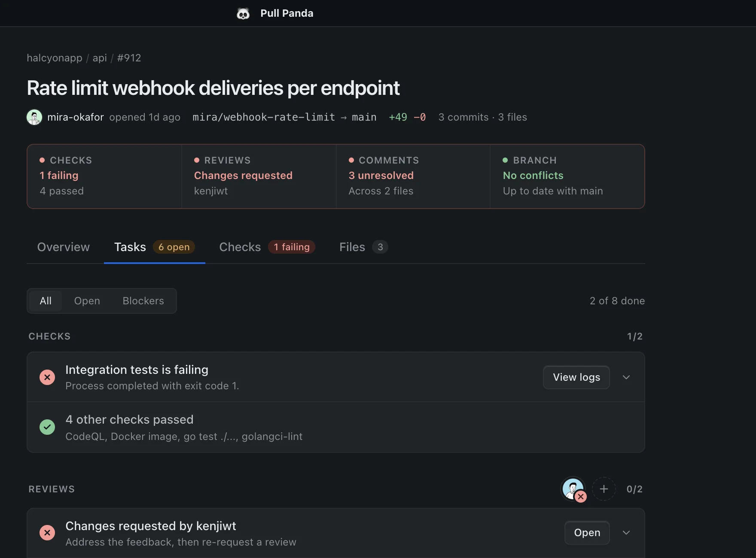Screen dimensions: 756x558
Task: Click the mira-okafor author name
Action: [x=76, y=117]
